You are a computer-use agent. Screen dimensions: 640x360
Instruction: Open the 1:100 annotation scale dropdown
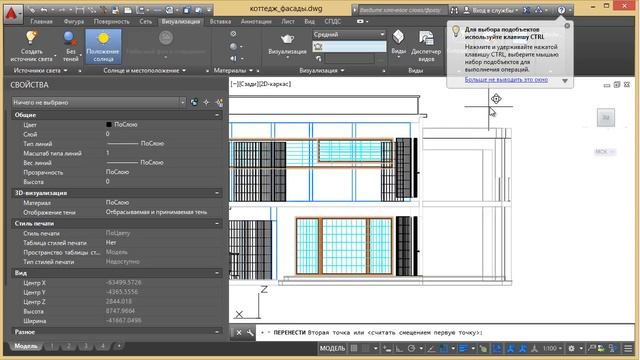[552, 349]
